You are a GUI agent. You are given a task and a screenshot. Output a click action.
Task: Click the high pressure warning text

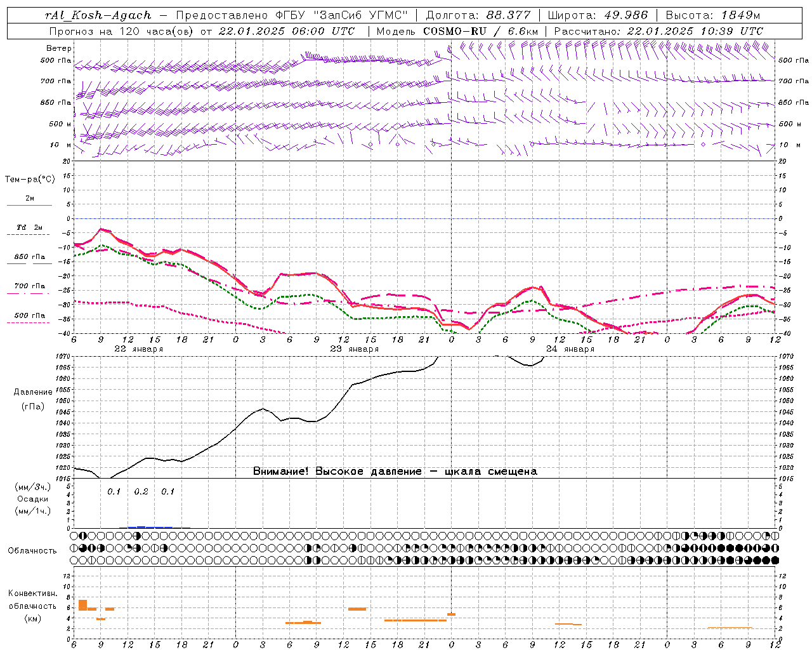[x=395, y=472]
